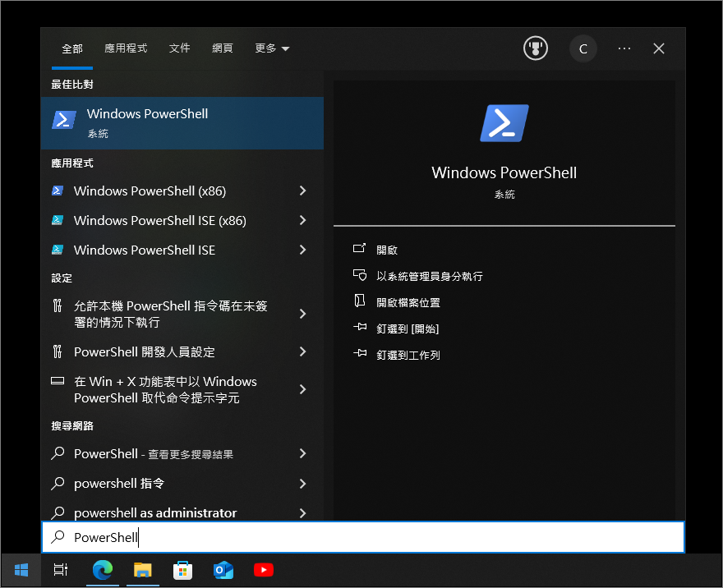This screenshot has height=588, width=723.
Task: Expand Windows PowerShell (x86) chevron arrow
Action: point(302,191)
